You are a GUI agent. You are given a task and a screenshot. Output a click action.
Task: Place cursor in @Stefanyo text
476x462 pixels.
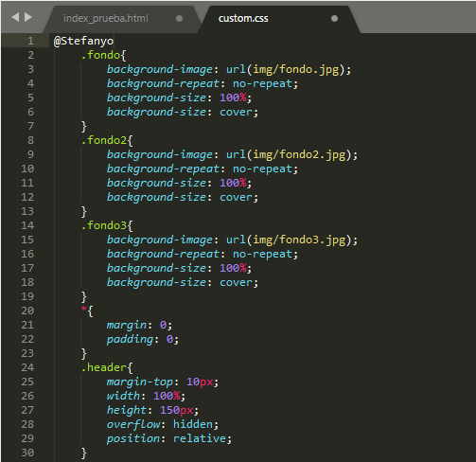coord(83,41)
